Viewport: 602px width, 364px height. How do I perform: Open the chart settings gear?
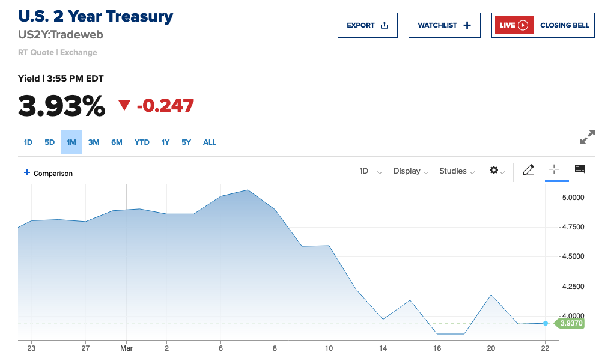494,171
